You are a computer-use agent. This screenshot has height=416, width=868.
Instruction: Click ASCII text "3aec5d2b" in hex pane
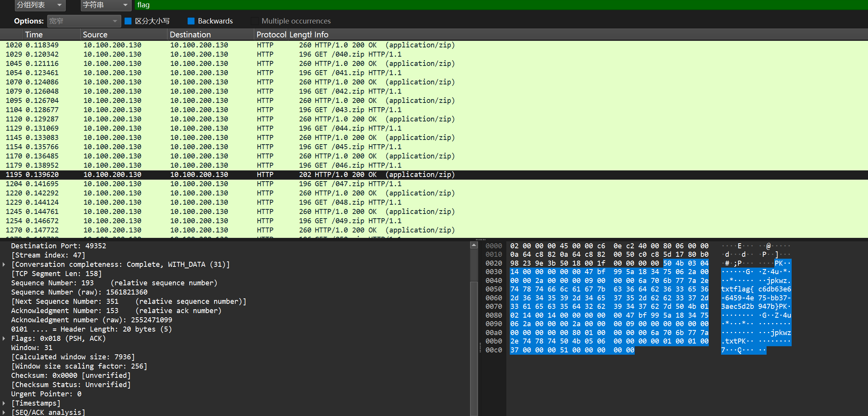click(x=737, y=307)
